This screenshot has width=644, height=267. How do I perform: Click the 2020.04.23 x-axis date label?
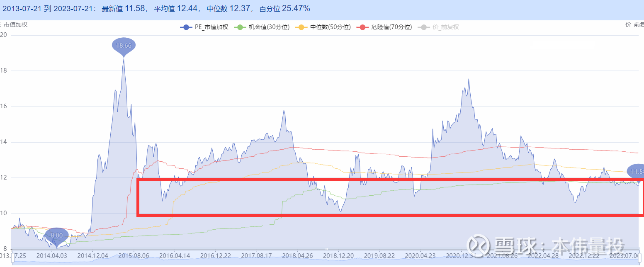(x=420, y=256)
